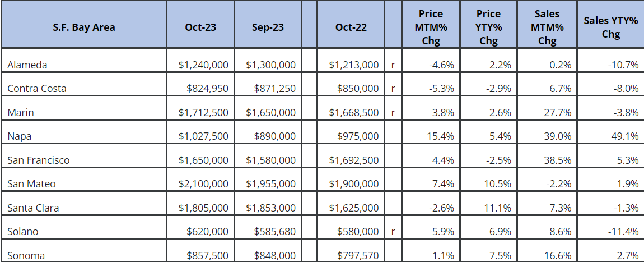Image resolution: width=644 pixels, height=262 pixels.
Task: Select the Price YTY% Chg header
Action: (x=489, y=27)
